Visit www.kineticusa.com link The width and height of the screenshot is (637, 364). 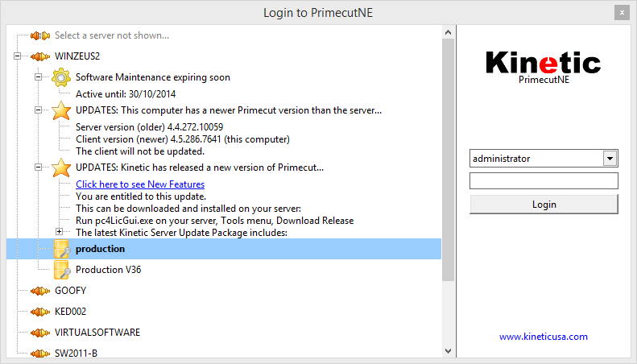point(544,337)
